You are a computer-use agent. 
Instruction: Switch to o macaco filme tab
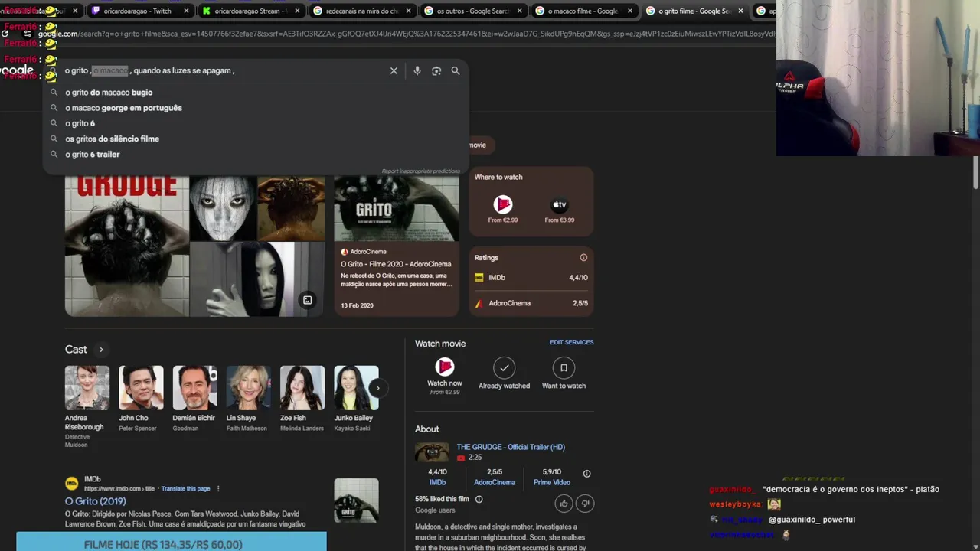point(583,11)
